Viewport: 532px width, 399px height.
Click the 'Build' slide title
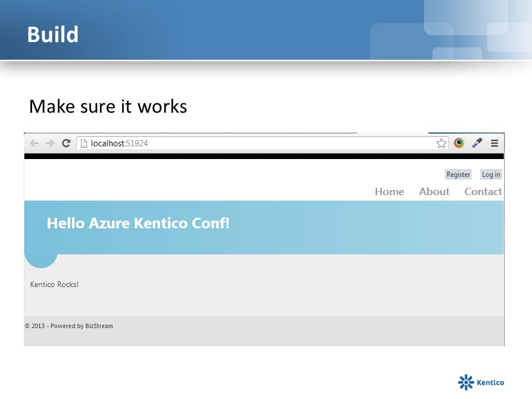point(53,34)
